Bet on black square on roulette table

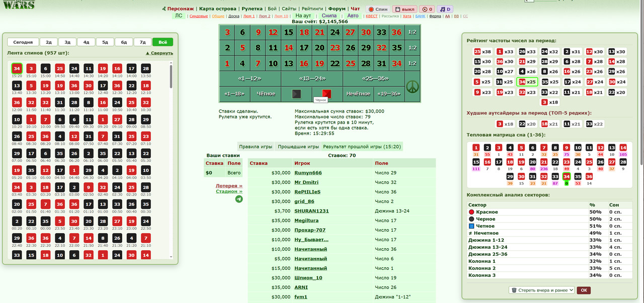(x=296, y=93)
